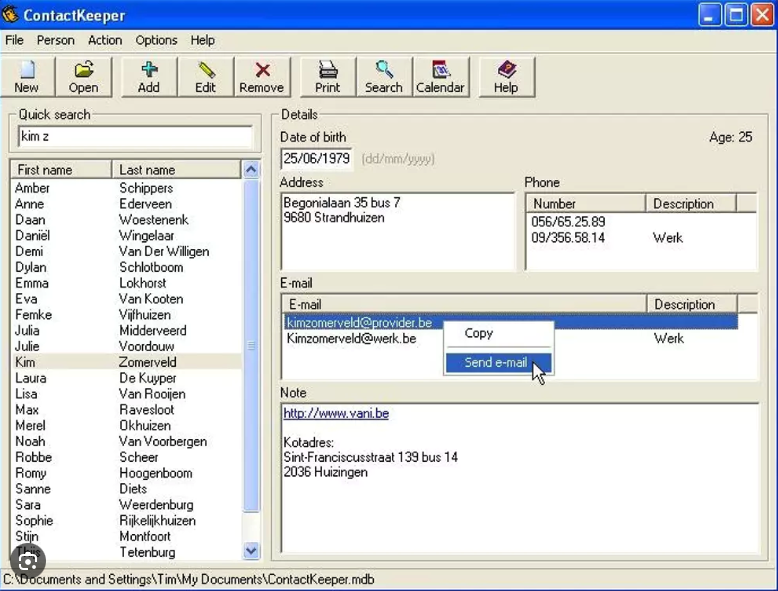Select e-mail Kimzomerveld@werk.be

pyautogui.click(x=351, y=339)
